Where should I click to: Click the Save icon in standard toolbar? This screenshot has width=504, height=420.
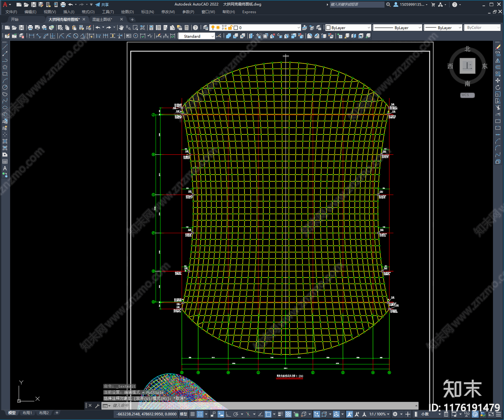point(21,28)
